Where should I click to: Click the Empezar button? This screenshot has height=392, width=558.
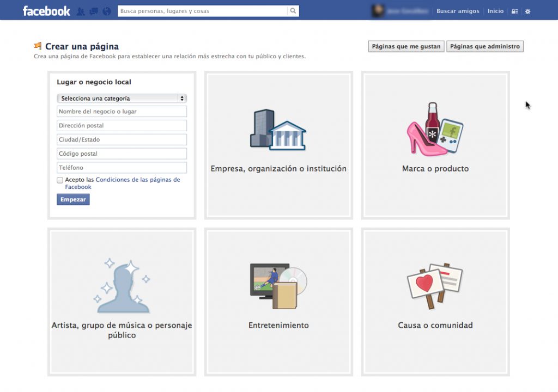point(73,200)
